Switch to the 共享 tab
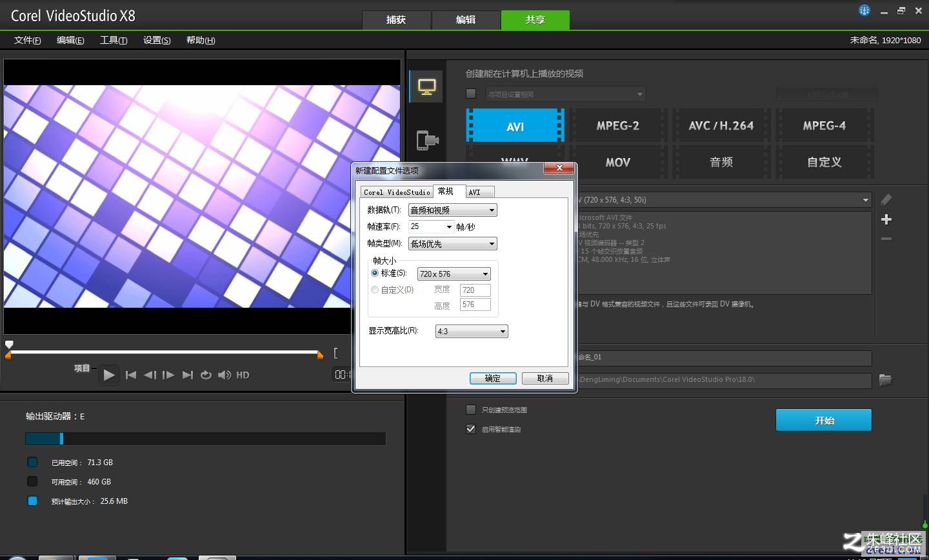Viewport: 929px width, 560px height. (x=535, y=20)
